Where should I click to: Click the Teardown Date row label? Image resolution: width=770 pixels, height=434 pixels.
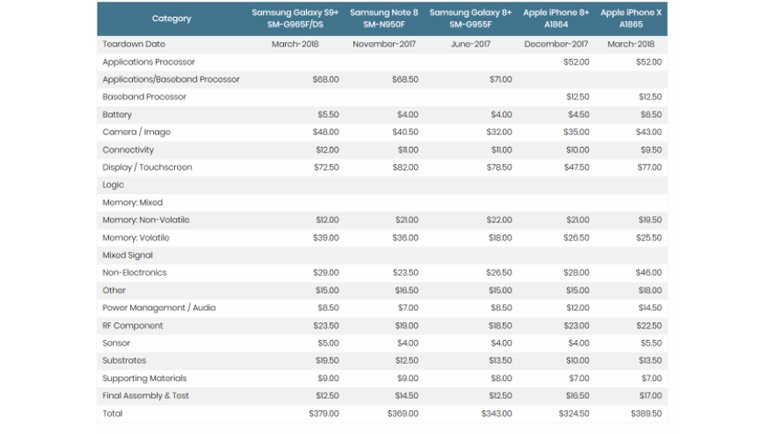click(x=134, y=45)
